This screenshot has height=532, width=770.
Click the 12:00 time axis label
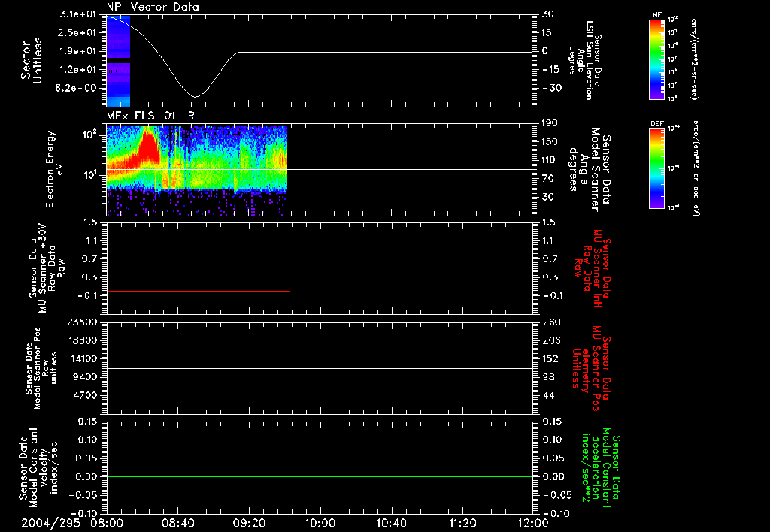533,523
